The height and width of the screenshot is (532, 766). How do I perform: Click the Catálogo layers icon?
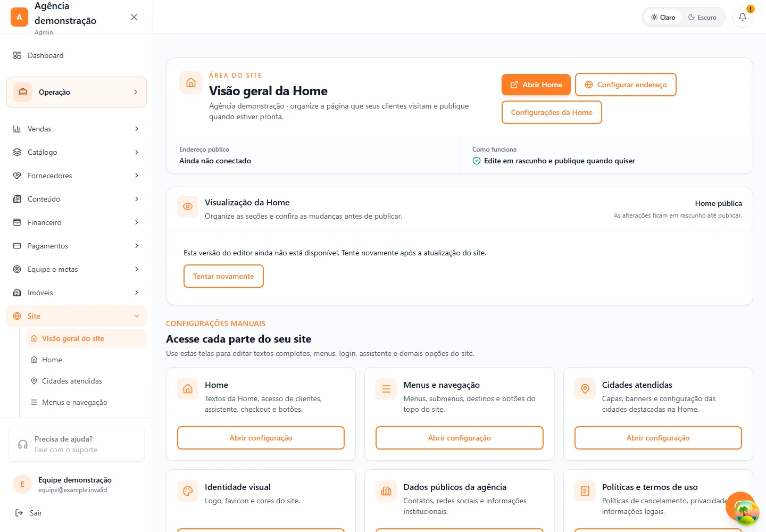coord(17,152)
